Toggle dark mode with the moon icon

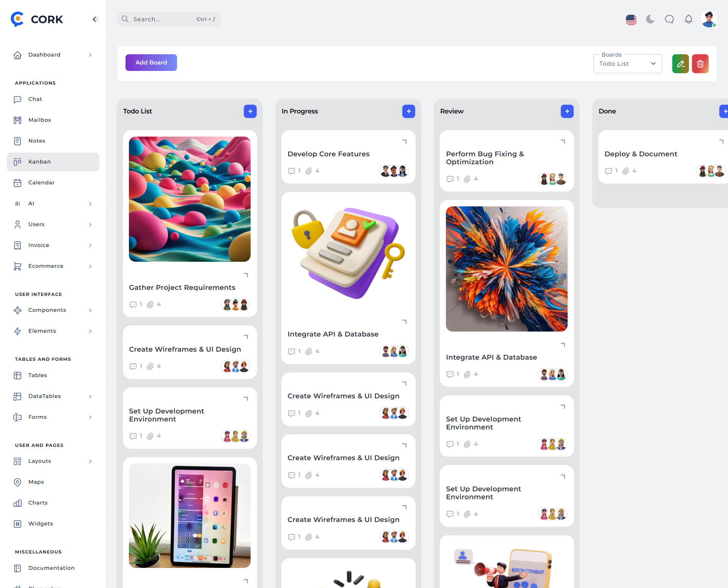coord(650,19)
